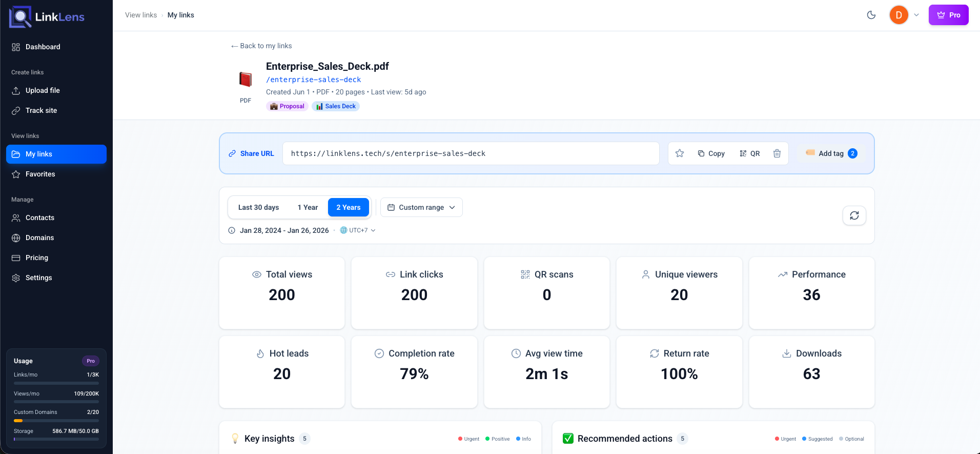Click Add tag button

pyautogui.click(x=831, y=153)
